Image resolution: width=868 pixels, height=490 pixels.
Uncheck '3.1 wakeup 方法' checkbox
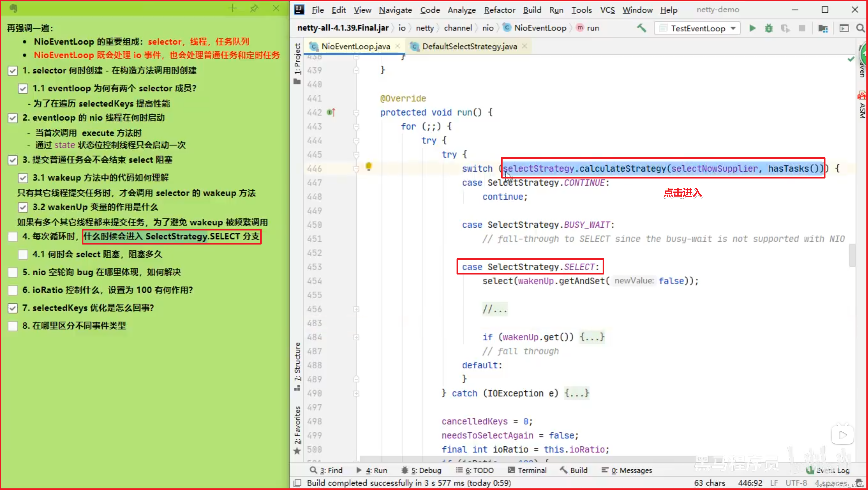click(x=23, y=178)
